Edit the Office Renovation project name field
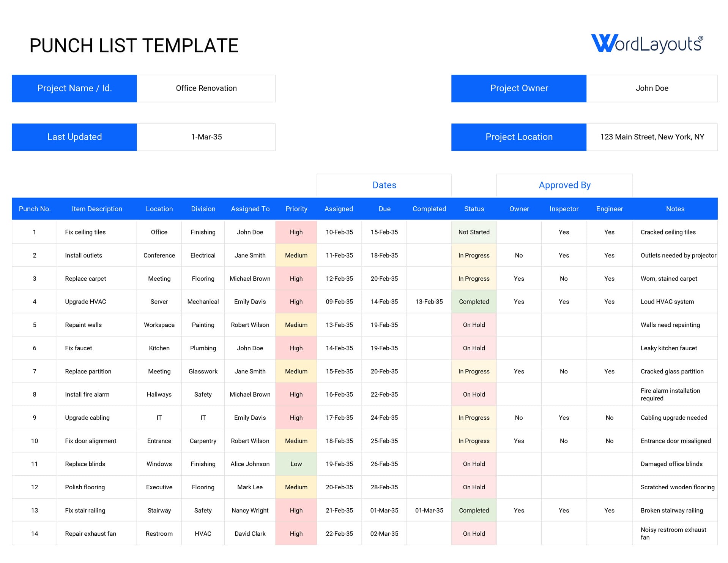The height and width of the screenshot is (563, 728). point(206,88)
